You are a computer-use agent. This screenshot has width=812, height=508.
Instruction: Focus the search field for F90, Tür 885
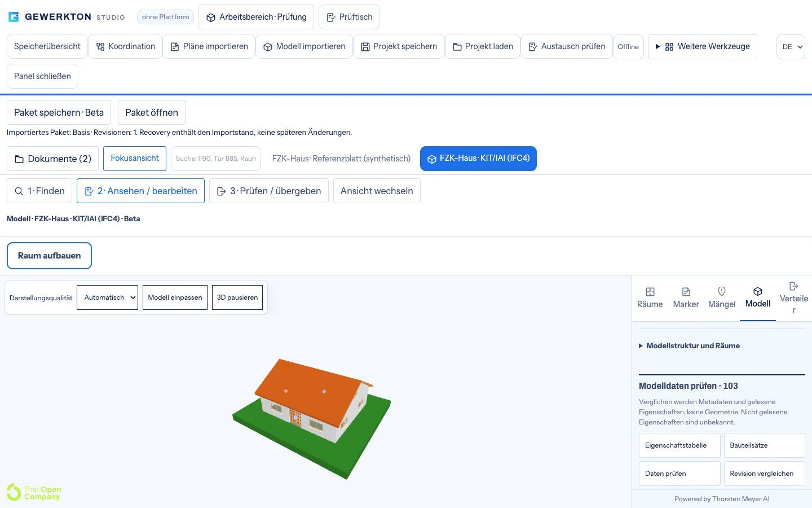[x=216, y=159]
